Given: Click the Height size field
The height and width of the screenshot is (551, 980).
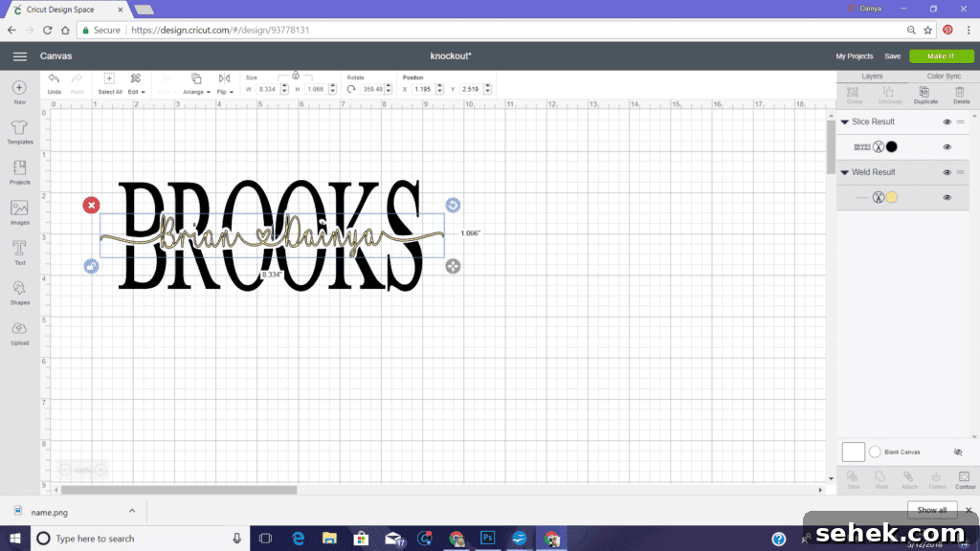Looking at the screenshot, I should [x=316, y=89].
